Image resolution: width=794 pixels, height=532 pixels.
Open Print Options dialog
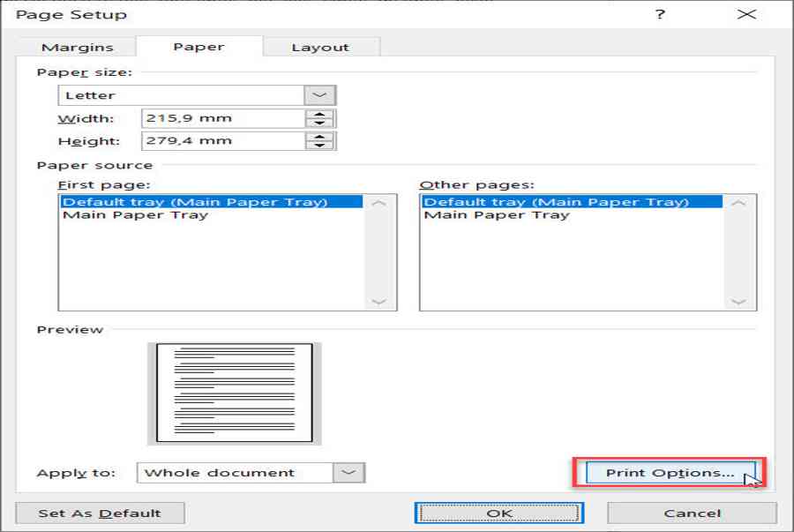click(670, 473)
